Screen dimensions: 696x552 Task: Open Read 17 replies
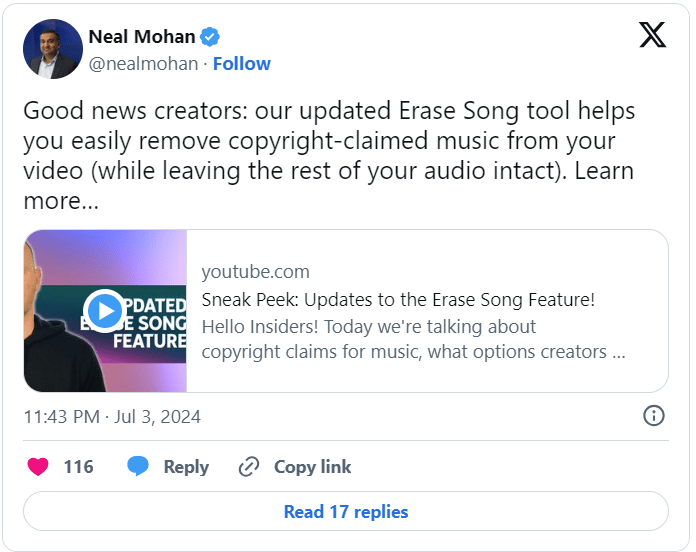[x=346, y=511]
